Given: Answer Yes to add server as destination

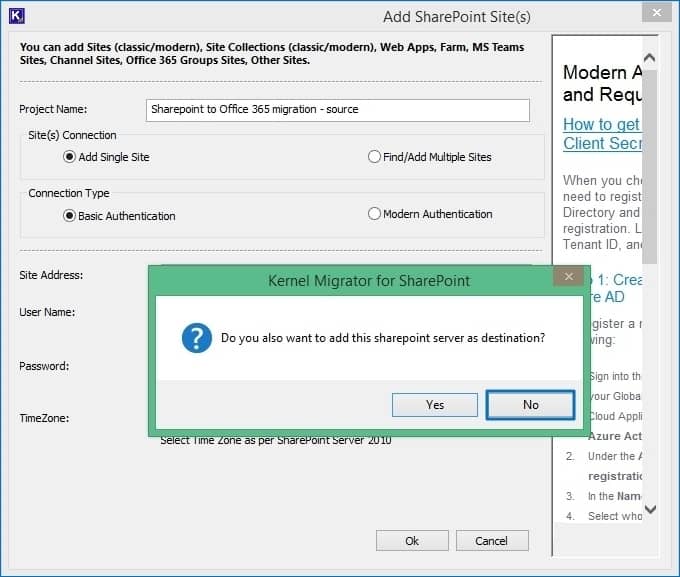Looking at the screenshot, I should coord(435,405).
